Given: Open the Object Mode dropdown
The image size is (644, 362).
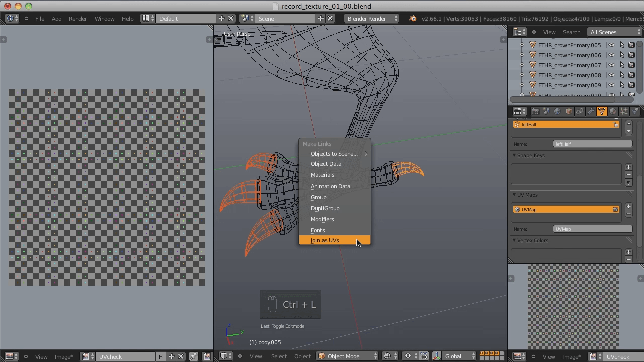Looking at the screenshot, I should click(347, 356).
